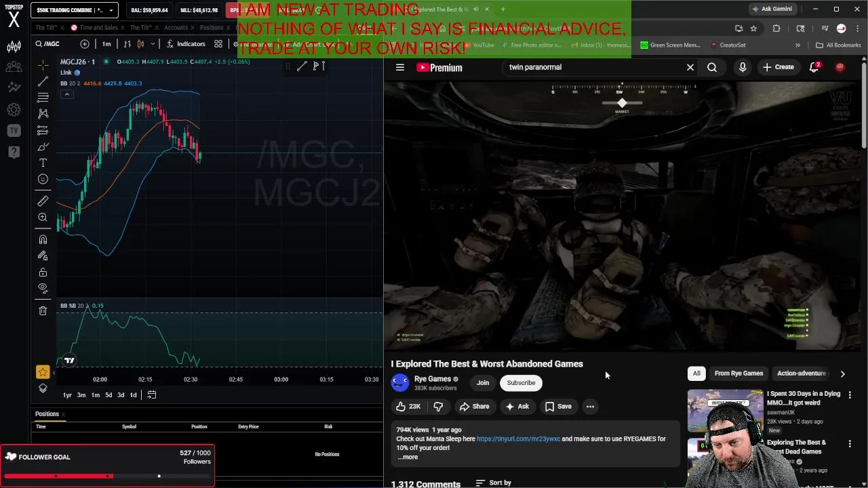
Task: Click the add symbol plus icon
Action: [84, 44]
